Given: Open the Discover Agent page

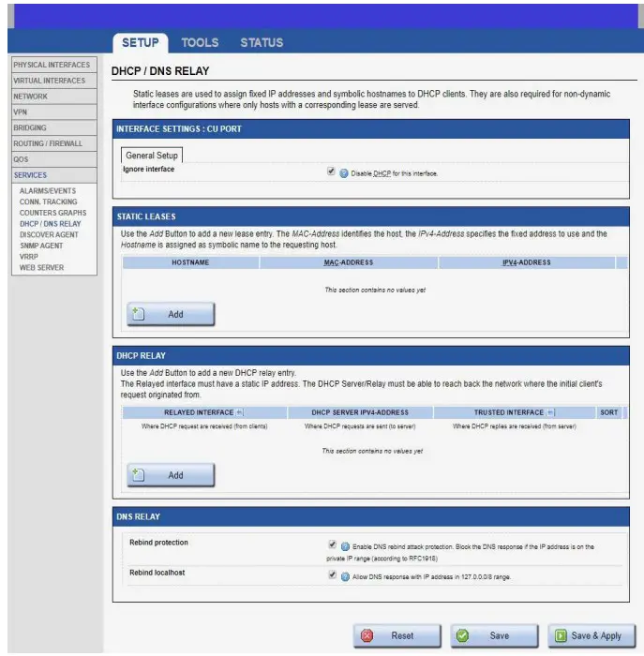Looking at the screenshot, I should point(49,234).
